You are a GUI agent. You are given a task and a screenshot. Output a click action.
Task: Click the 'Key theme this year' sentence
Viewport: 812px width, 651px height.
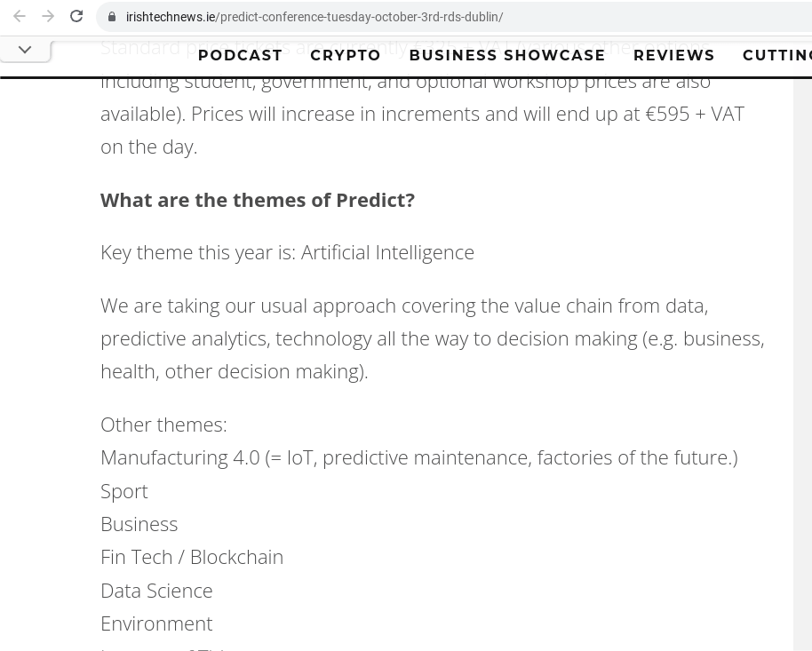[287, 252]
